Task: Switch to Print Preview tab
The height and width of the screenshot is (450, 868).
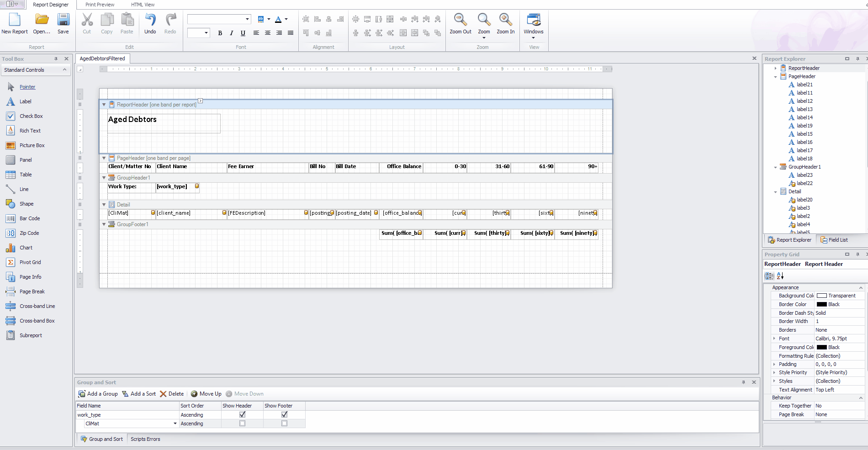Action: pyautogui.click(x=100, y=5)
